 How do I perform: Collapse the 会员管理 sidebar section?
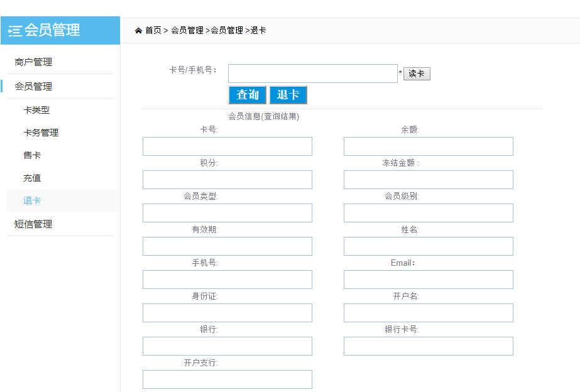33,87
